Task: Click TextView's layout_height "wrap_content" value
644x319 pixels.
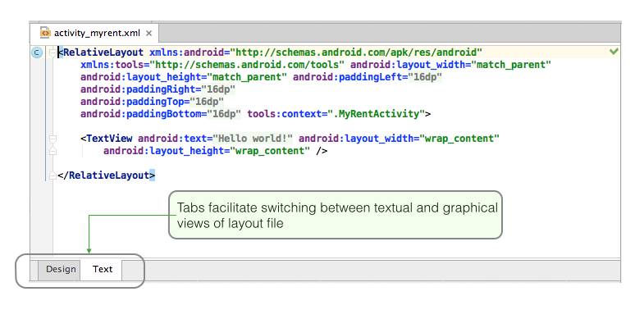Action: [270, 151]
